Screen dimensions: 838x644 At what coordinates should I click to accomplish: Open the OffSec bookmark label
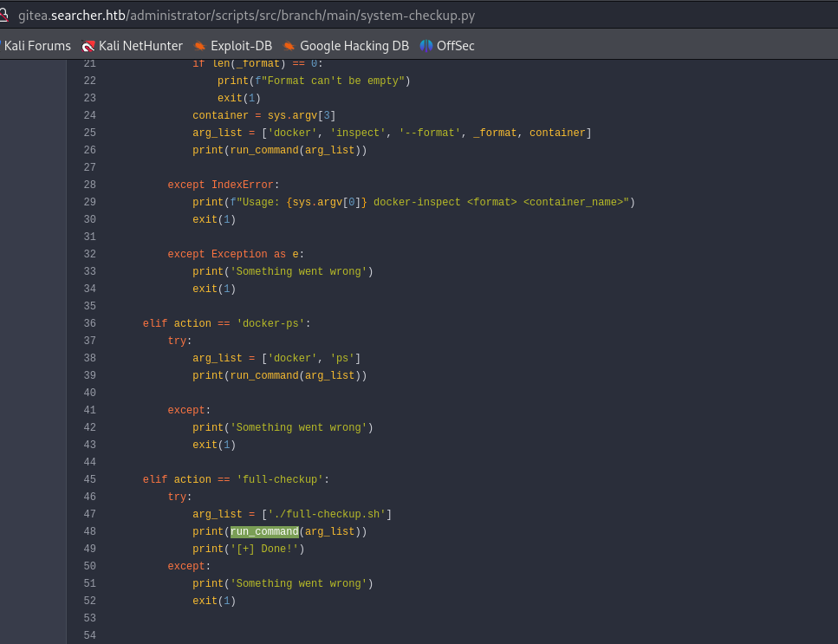pos(455,46)
